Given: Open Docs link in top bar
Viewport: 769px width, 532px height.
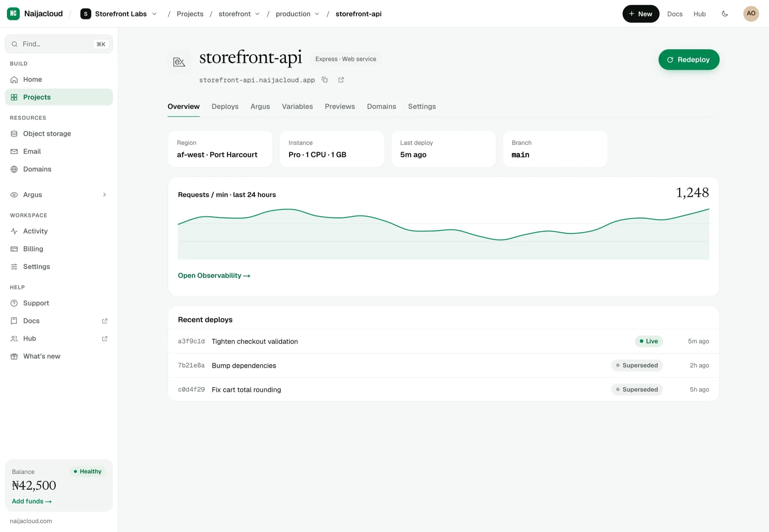Looking at the screenshot, I should pyautogui.click(x=674, y=14).
